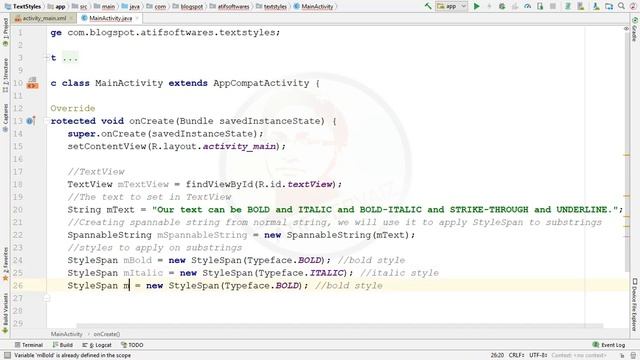This screenshot has width=640, height=360.
Task: Expand the folded imports on line 3
Action: (x=47, y=58)
